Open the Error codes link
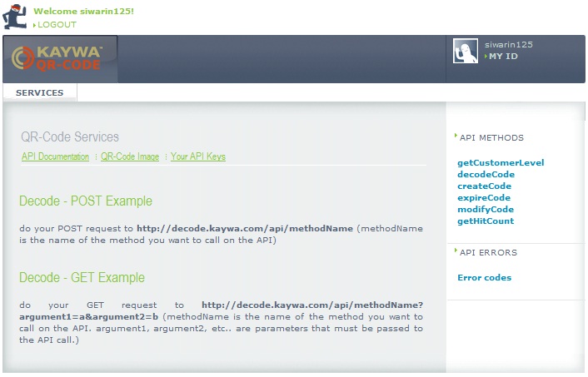588x377 pixels. pos(484,278)
